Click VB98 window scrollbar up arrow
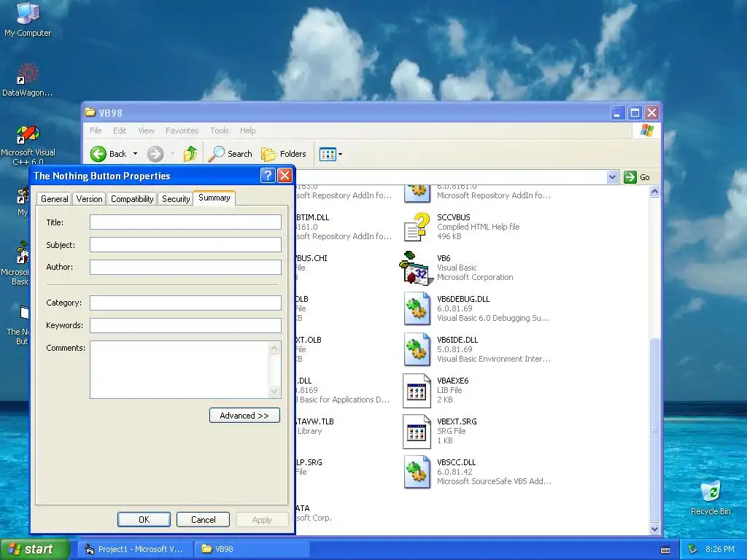This screenshot has width=747, height=560. coord(654,192)
